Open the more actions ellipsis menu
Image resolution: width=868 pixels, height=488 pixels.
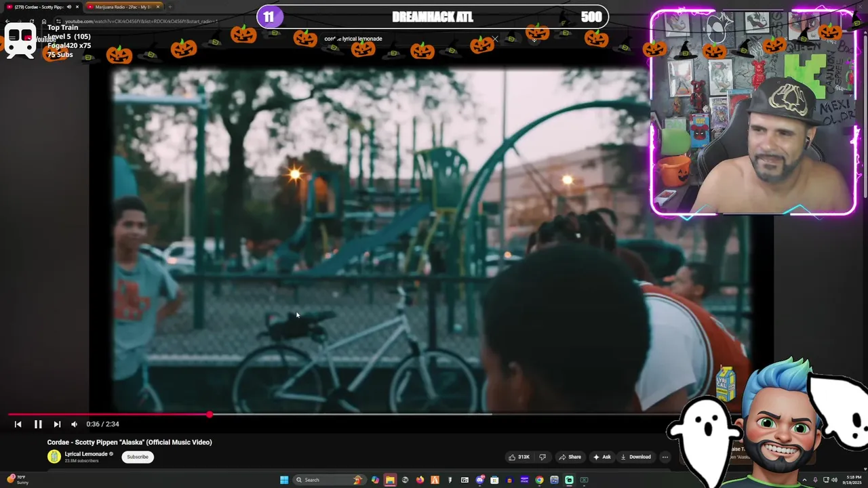(x=665, y=457)
